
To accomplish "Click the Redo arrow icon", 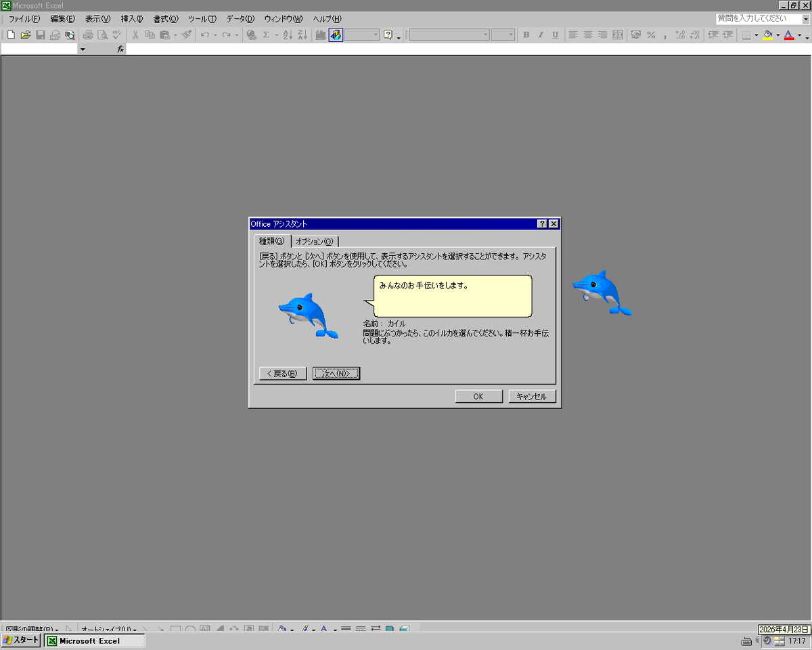I will pyautogui.click(x=226, y=35).
